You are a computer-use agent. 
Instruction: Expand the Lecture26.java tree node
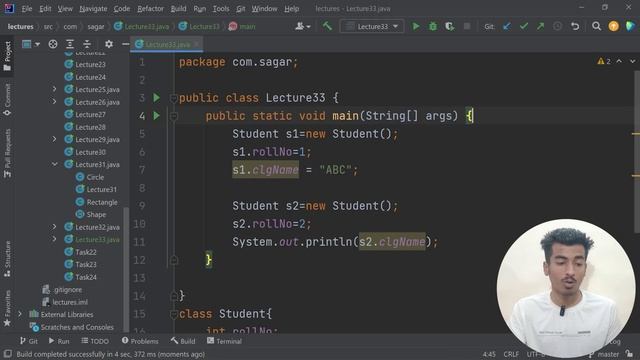54,102
